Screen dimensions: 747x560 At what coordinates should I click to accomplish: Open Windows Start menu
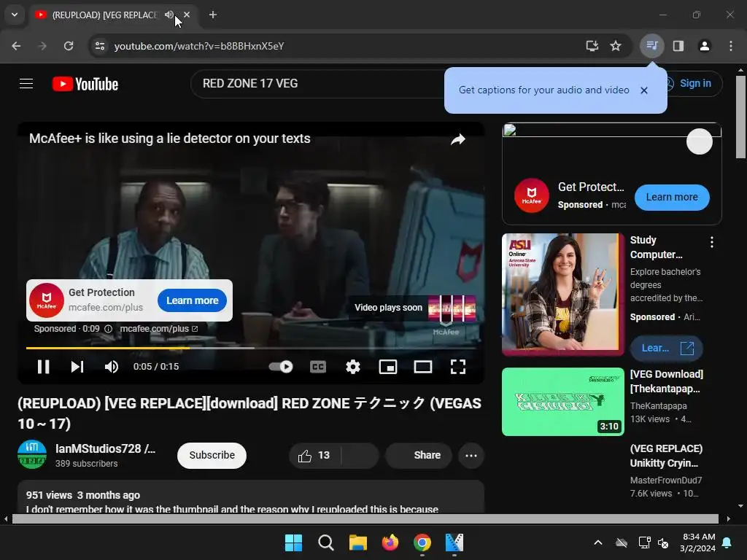coord(293,542)
